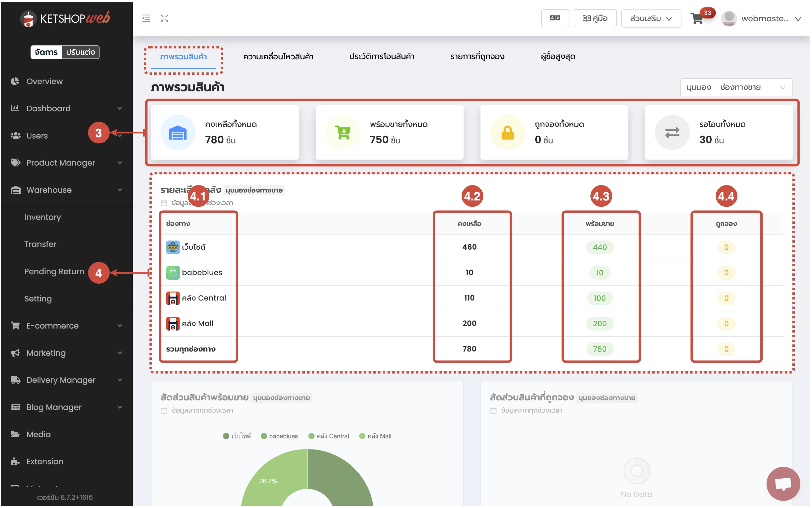Toggle the fullscreen expand icon
The width and height of the screenshot is (812, 508).
point(165,18)
